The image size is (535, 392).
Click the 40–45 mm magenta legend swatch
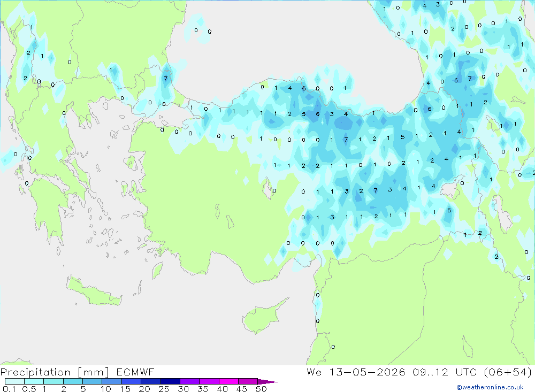pyautogui.click(x=228, y=381)
